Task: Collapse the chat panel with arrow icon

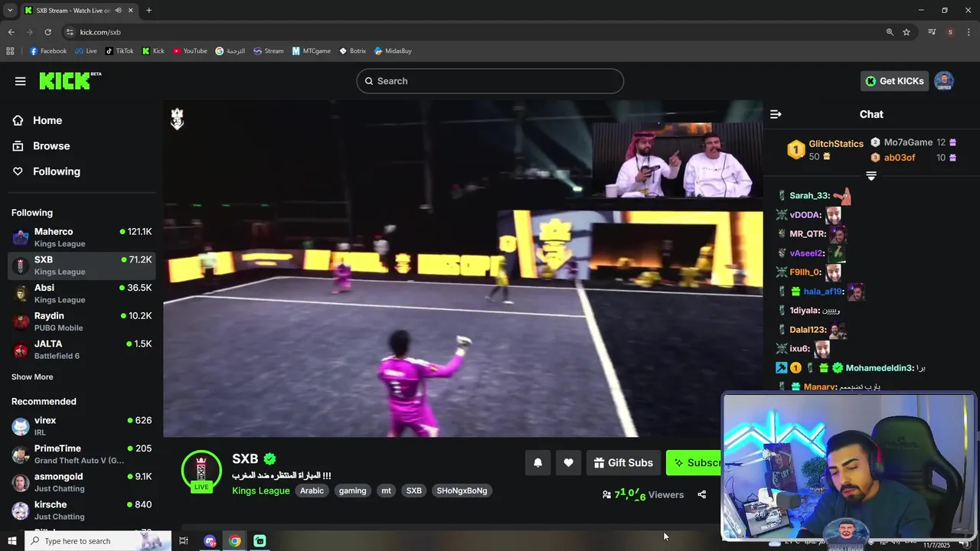Action: coord(776,114)
